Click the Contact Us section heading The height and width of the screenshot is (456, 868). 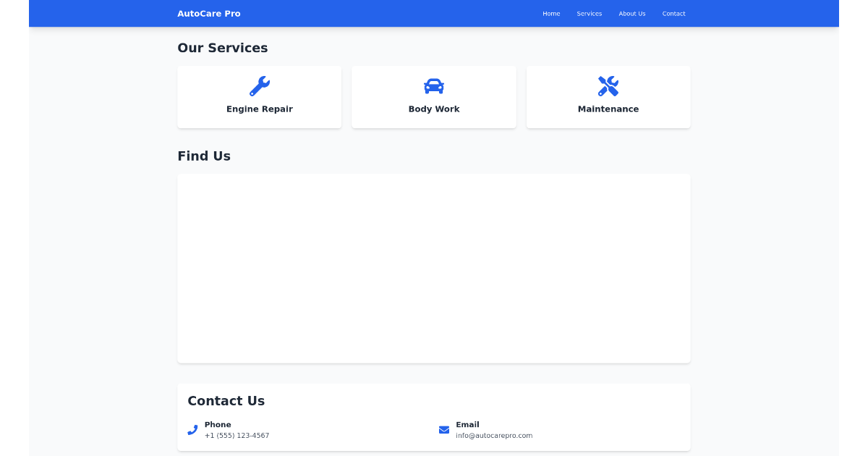[x=226, y=400]
